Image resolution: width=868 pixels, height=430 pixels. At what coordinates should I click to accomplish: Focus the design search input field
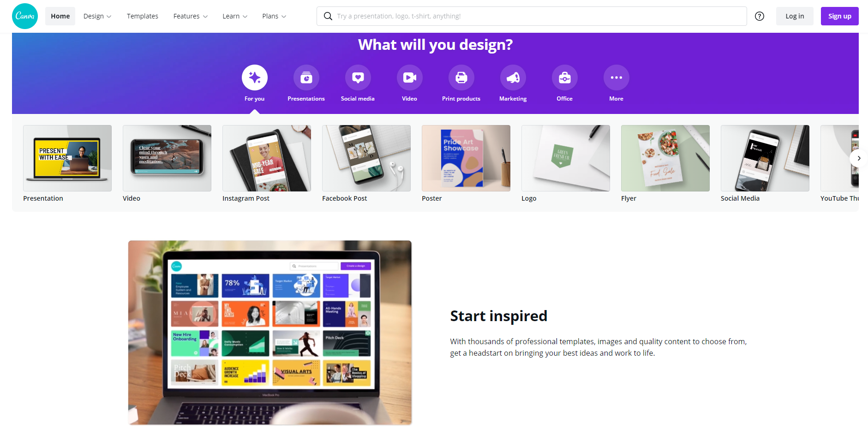coord(532,16)
